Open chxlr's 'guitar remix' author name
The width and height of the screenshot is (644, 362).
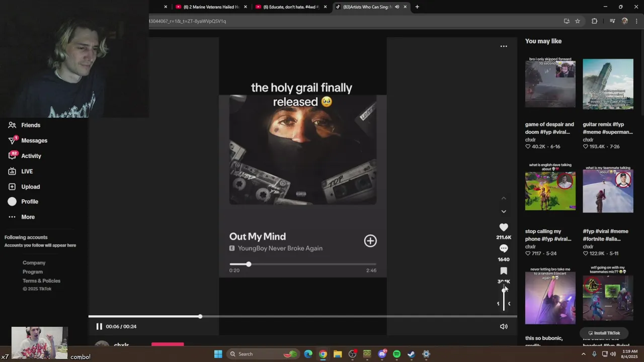[x=588, y=140]
